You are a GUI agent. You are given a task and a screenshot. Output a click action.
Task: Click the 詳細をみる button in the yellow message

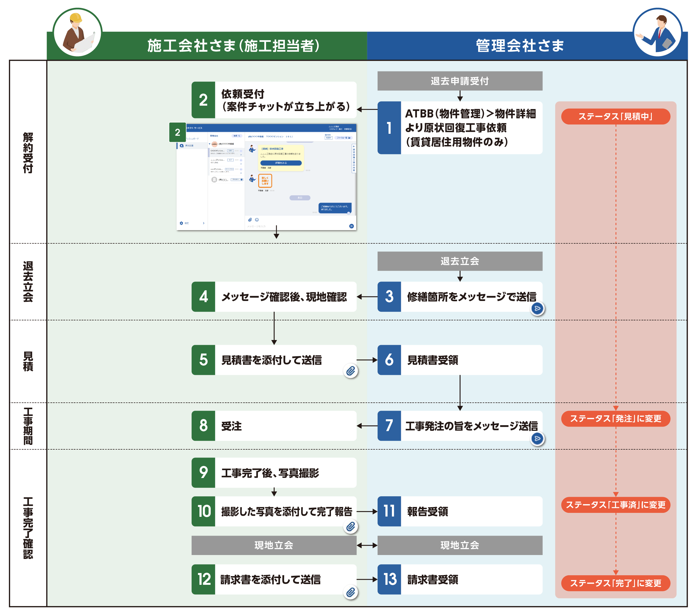281,163
